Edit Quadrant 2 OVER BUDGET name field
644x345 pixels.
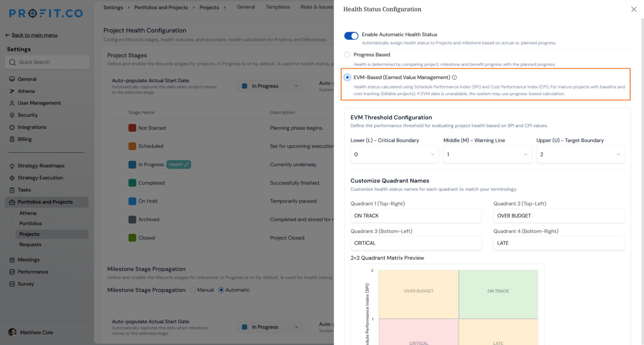point(559,216)
